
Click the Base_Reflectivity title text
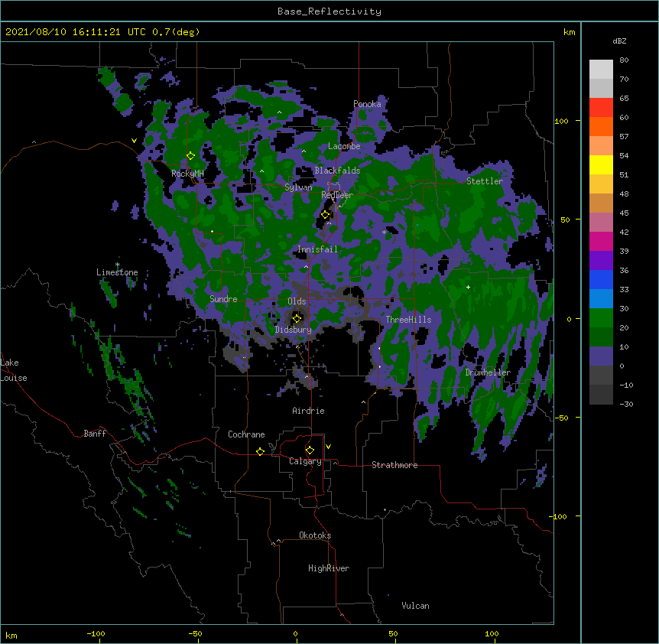pyautogui.click(x=329, y=11)
